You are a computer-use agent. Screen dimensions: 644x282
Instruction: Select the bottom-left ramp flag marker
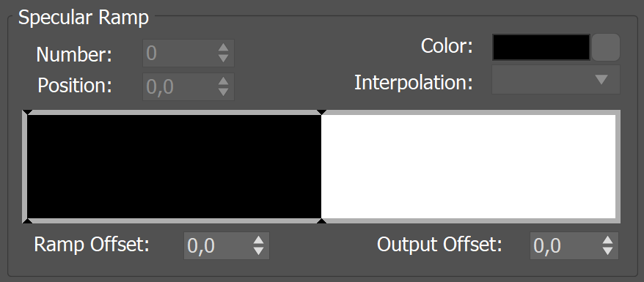(27, 221)
